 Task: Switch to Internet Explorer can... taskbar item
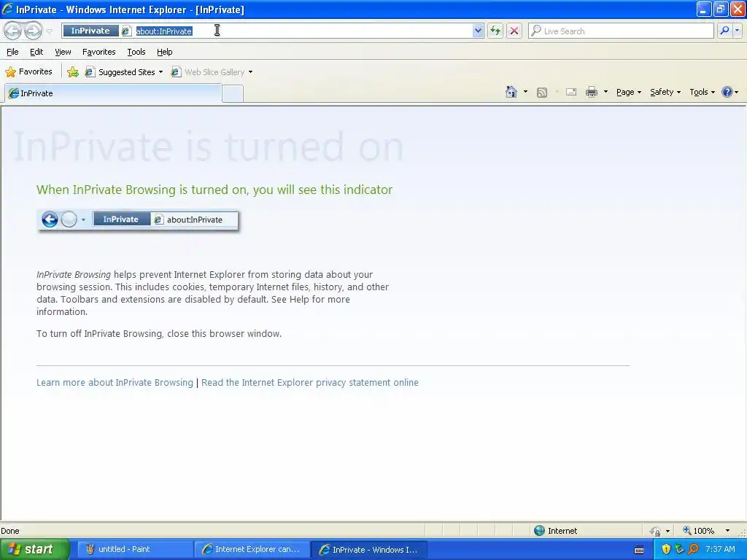251,550
